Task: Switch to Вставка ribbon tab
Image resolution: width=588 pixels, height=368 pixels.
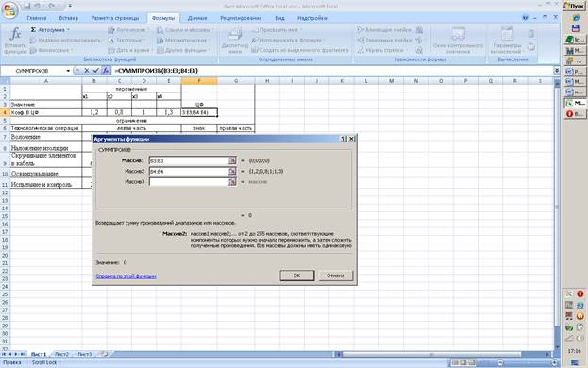Action: point(69,18)
